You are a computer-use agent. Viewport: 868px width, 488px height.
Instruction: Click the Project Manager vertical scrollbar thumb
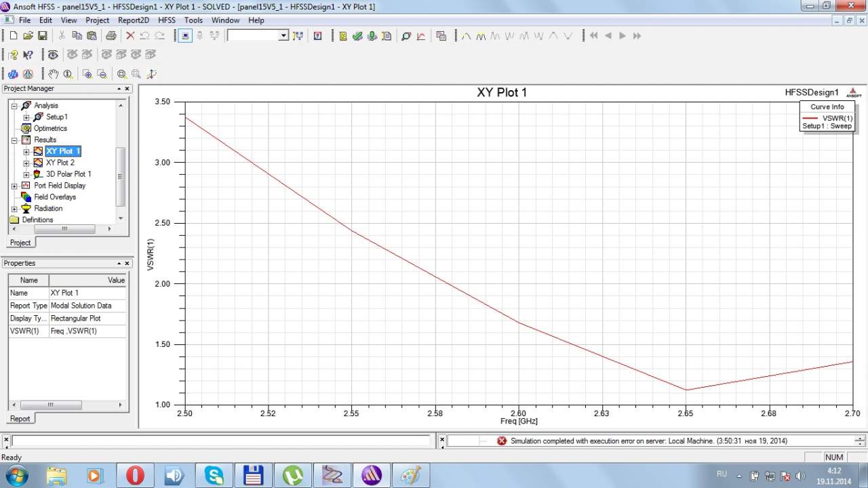(121, 176)
